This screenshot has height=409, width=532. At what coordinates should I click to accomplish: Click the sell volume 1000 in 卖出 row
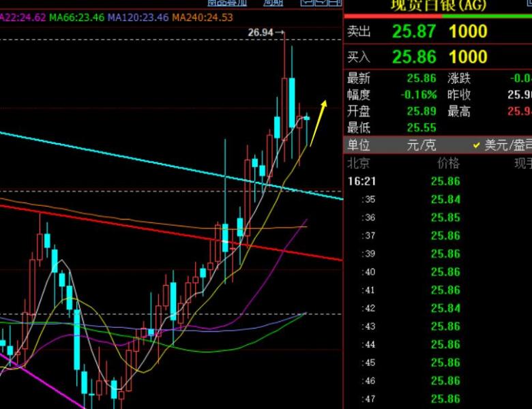[x=468, y=31]
